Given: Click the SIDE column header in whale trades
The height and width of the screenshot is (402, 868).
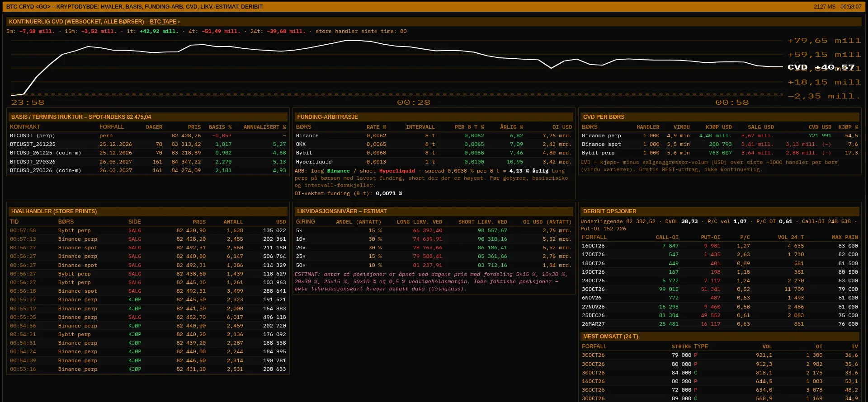Looking at the screenshot, I should [x=134, y=222].
